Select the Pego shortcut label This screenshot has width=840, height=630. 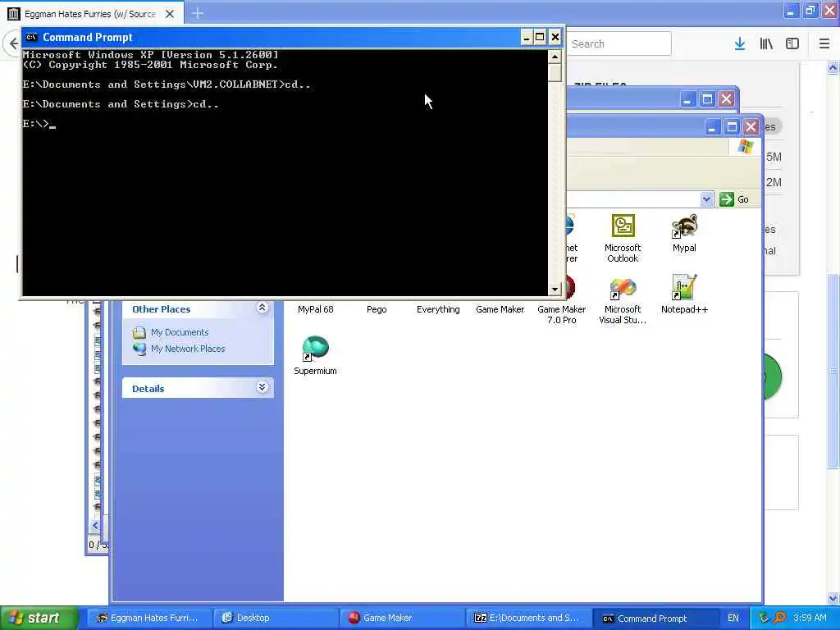[x=377, y=309]
